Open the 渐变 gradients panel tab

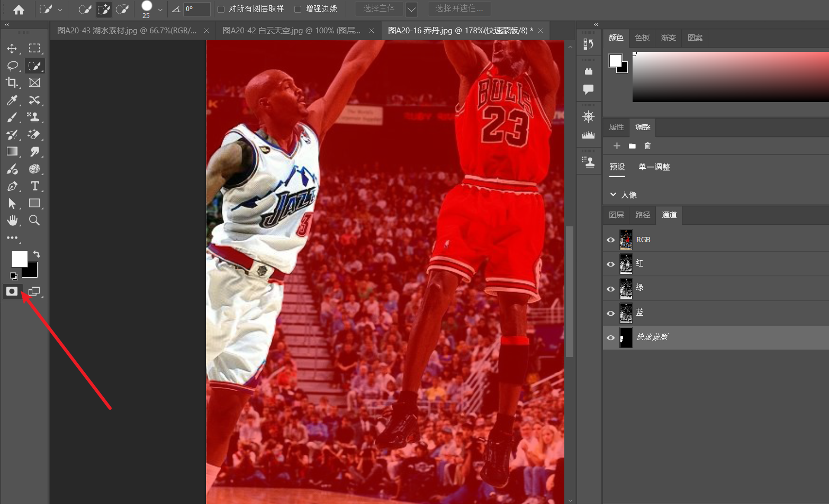669,38
